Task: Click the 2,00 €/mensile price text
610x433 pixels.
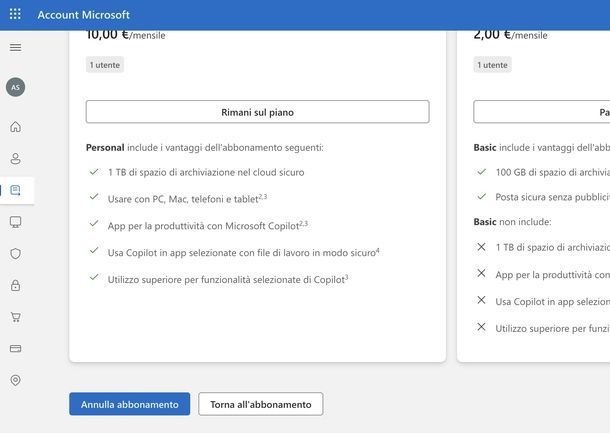Action: [510, 35]
